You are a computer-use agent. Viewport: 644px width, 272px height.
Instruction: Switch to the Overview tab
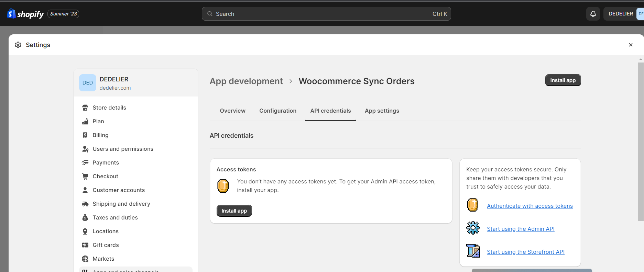click(x=233, y=111)
